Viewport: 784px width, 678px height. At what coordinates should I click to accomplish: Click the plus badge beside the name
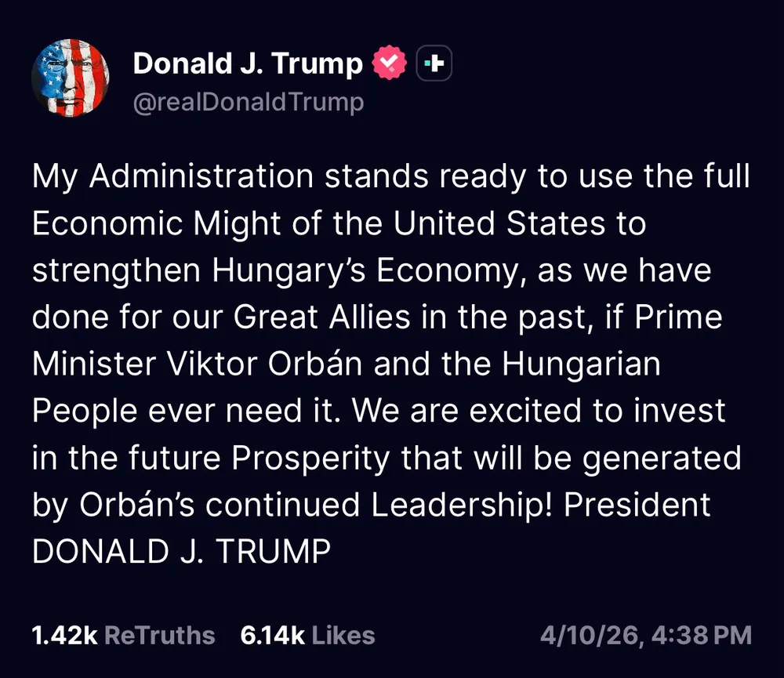pos(434,64)
